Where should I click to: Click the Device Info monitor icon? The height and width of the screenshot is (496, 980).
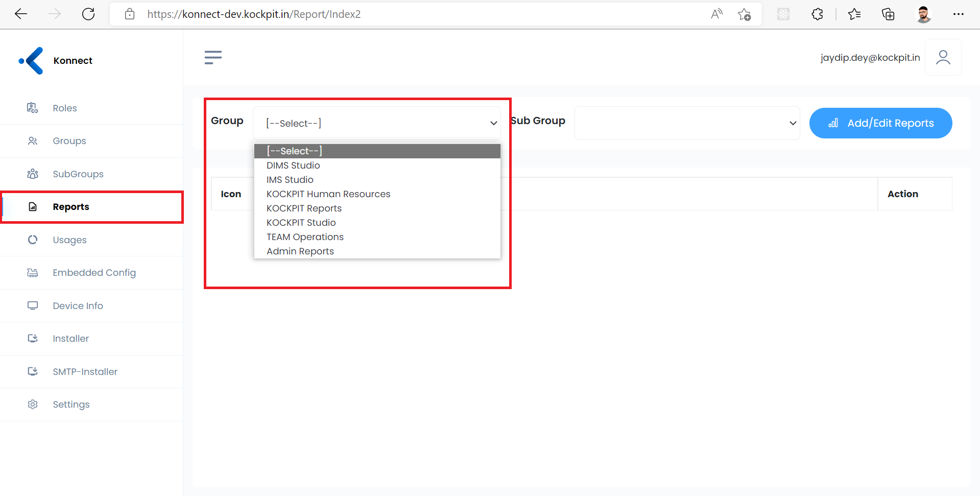33,305
